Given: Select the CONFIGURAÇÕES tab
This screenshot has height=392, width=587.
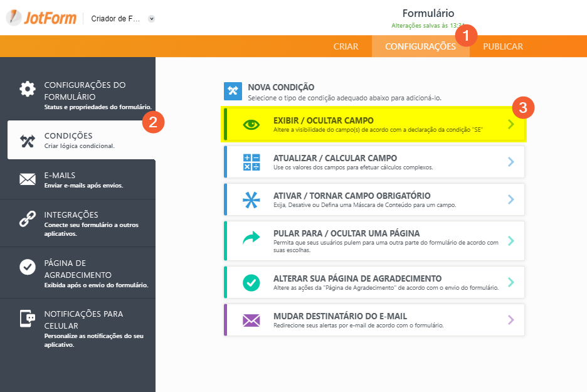Looking at the screenshot, I should pos(420,46).
